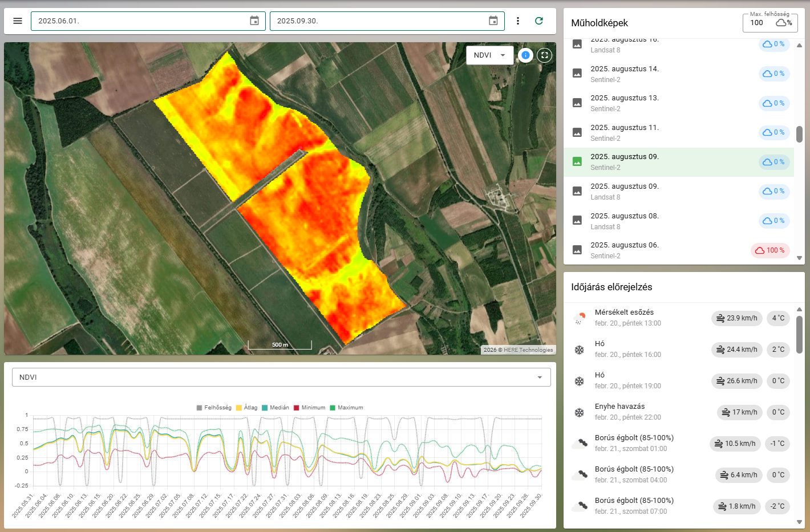Viewport: 810px width, 532px height.
Task: Click the blue map info icon
Action: [x=526, y=55]
